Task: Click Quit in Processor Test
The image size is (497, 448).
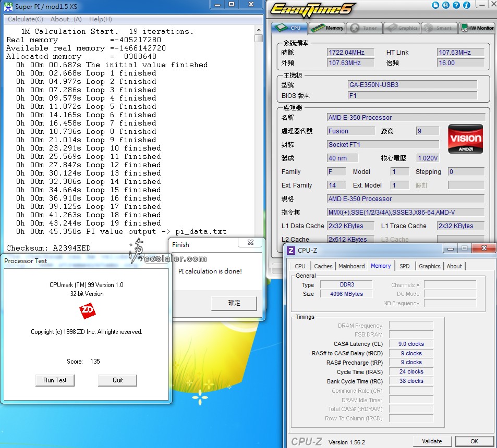Action: pyautogui.click(x=117, y=380)
